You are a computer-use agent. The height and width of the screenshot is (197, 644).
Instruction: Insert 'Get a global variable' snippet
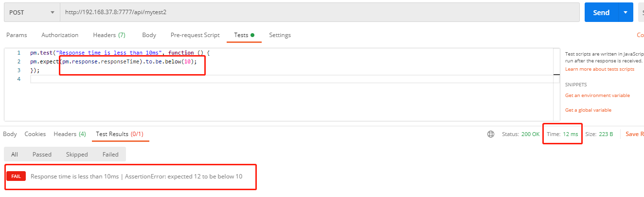(588, 110)
